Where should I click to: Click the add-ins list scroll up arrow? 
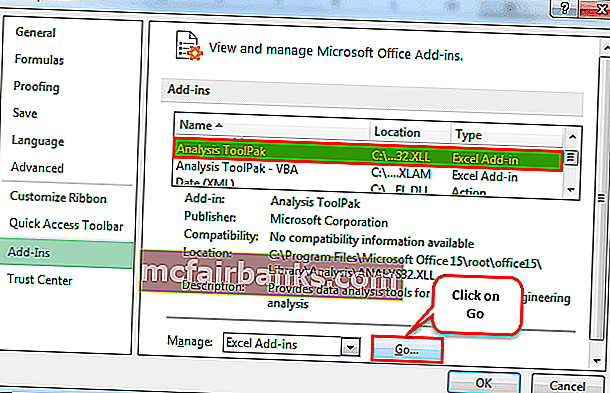[x=572, y=137]
